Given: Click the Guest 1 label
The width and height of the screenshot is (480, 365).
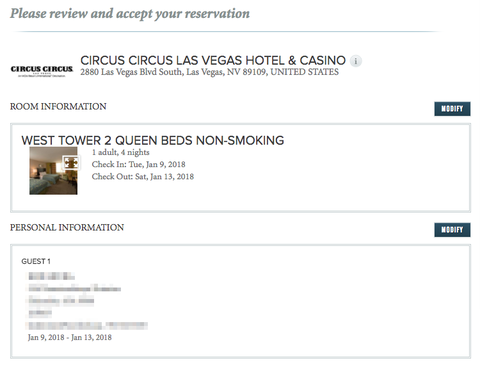Looking at the screenshot, I should (x=36, y=261).
